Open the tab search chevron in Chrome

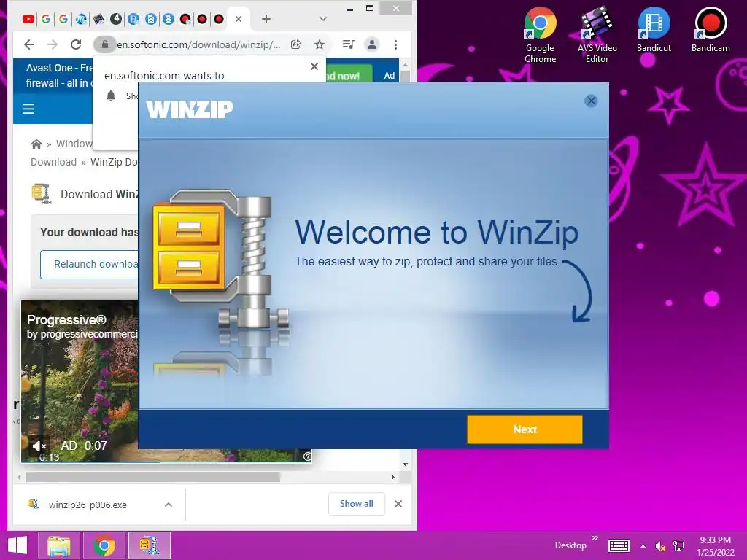[x=323, y=19]
